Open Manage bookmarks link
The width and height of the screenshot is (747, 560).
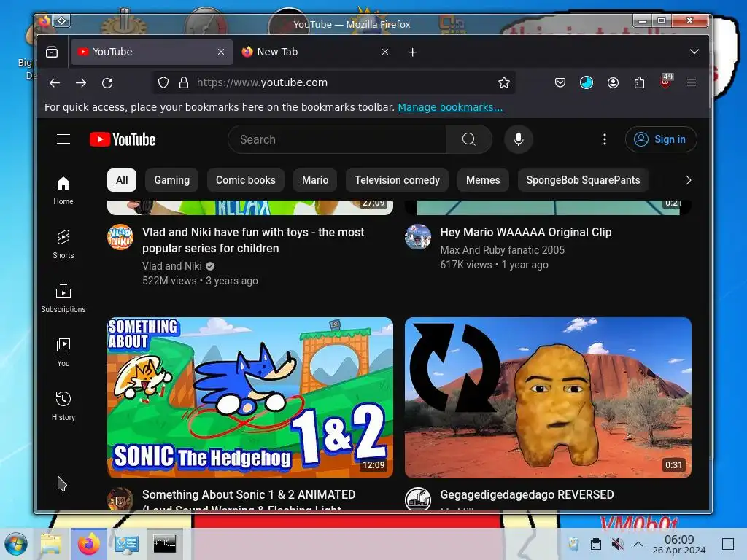pyautogui.click(x=450, y=107)
